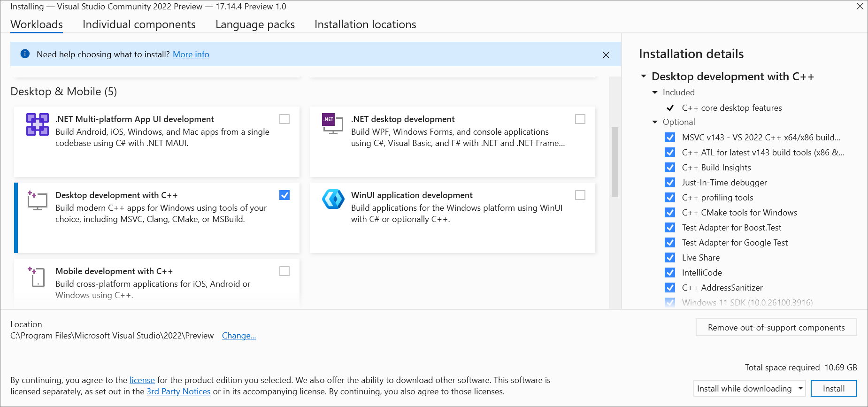Uncheck the Live Share optional component
This screenshot has height=407, width=868.
670,258
